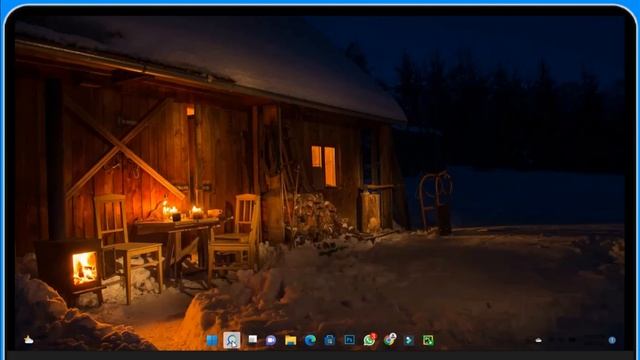Launch Photoshop from the taskbar

349,340
